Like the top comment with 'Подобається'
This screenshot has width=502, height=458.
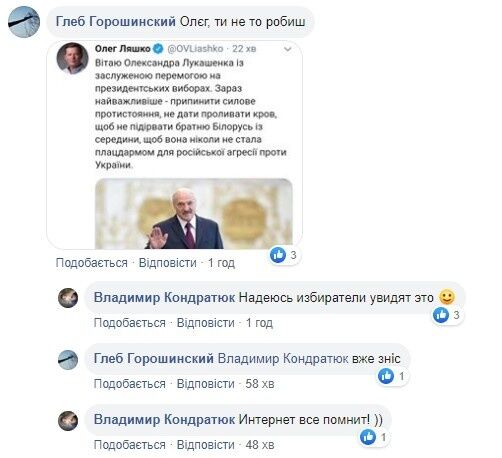point(92,263)
